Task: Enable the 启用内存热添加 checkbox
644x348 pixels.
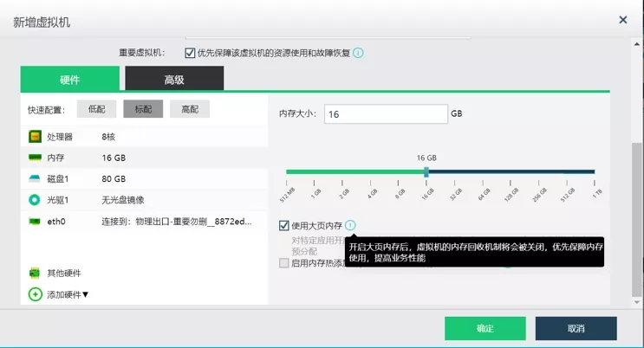Action: click(284, 263)
